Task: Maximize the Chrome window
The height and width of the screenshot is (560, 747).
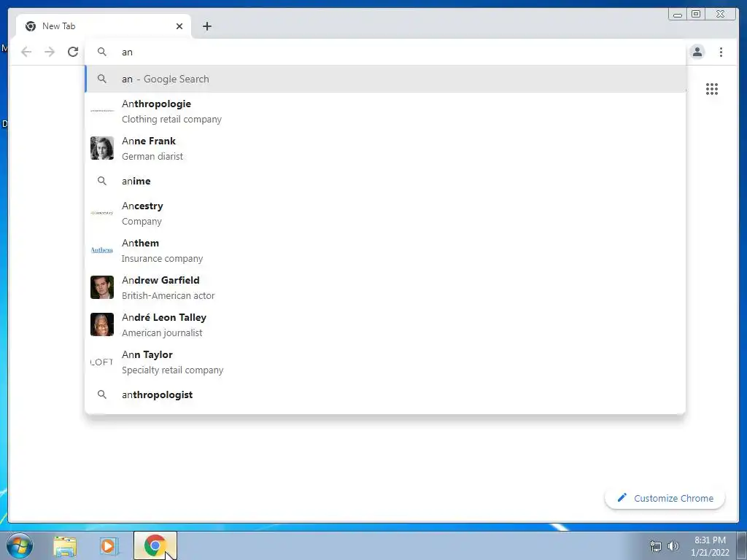Action: coord(696,15)
